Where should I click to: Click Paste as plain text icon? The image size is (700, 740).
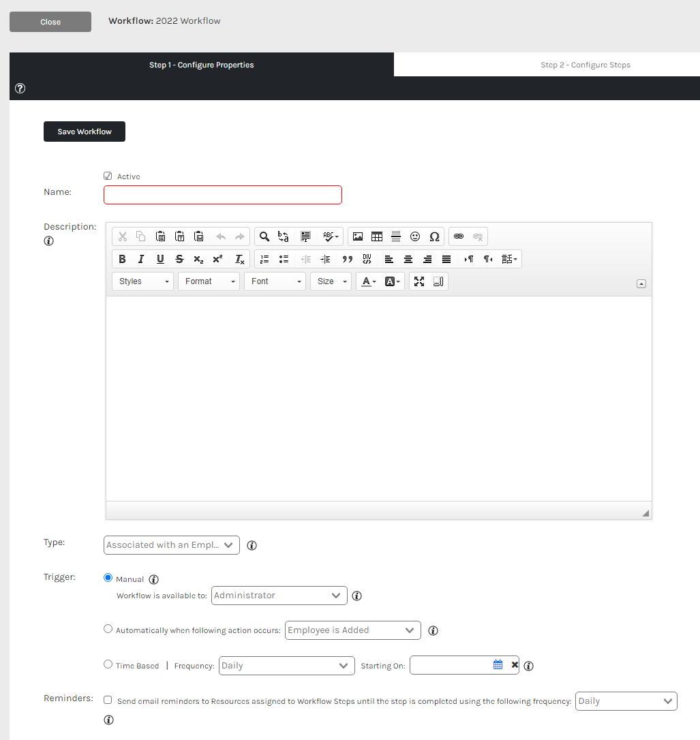[x=179, y=236]
